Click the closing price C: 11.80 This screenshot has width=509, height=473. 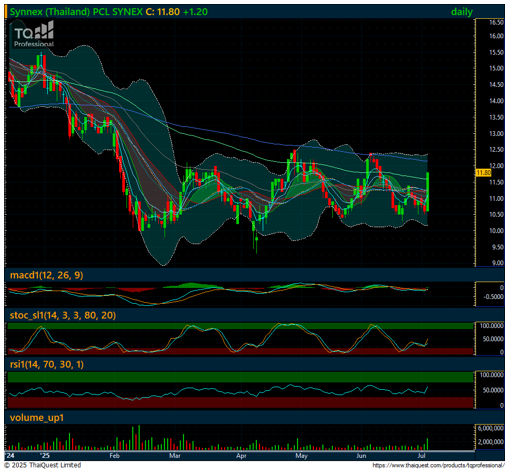[x=163, y=12]
